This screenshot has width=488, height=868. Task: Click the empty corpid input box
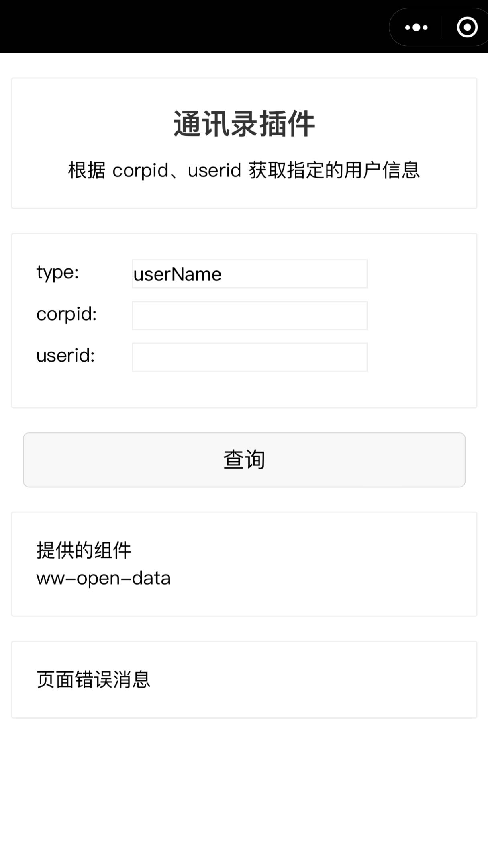pyautogui.click(x=249, y=315)
